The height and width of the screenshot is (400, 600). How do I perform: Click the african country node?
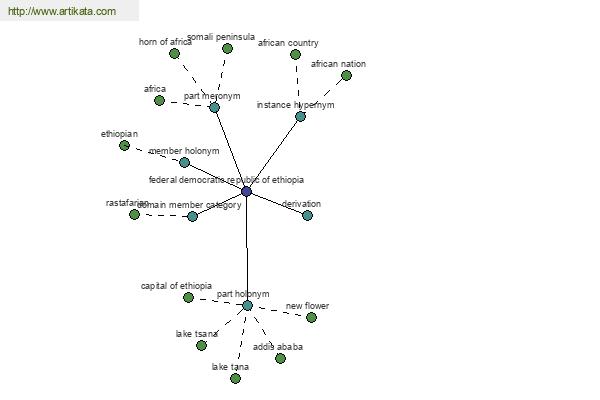point(295,55)
